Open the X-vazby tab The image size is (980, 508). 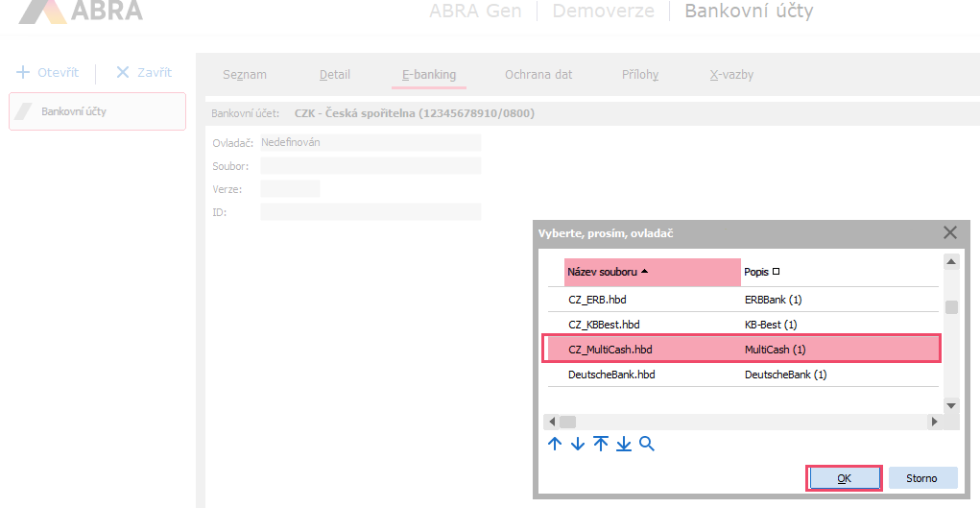(731, 75)
